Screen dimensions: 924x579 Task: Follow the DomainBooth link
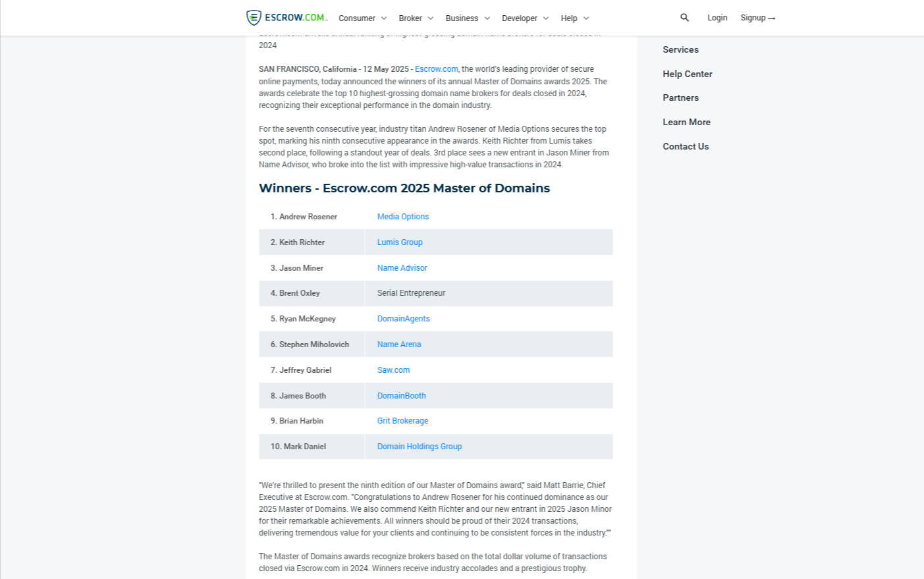pyautogui.click(x=402, y=396)
